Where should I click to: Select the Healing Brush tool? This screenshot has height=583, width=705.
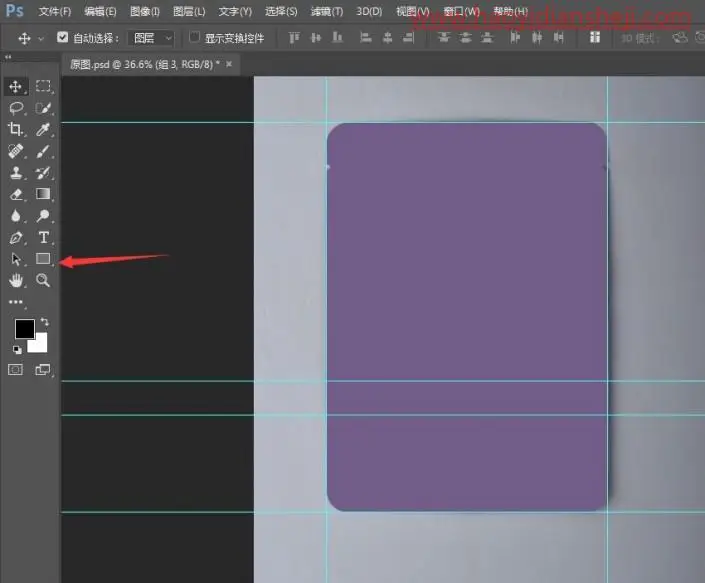coord(16,151)
